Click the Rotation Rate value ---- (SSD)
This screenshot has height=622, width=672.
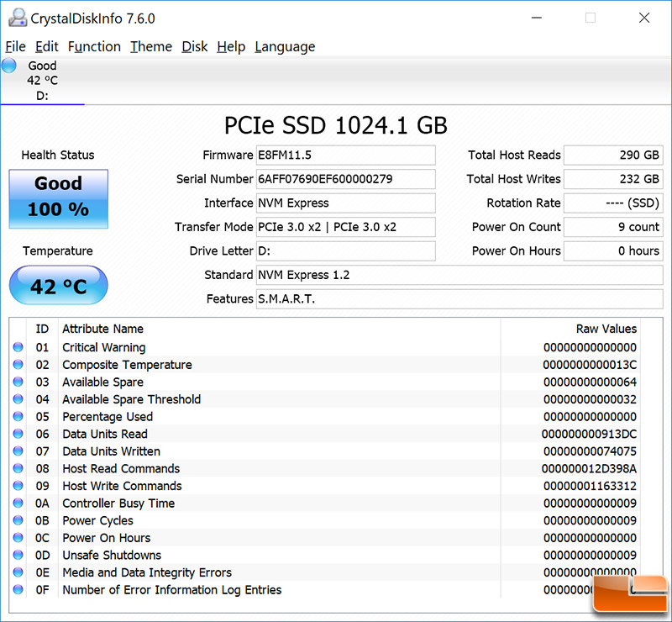pos(613,203)
